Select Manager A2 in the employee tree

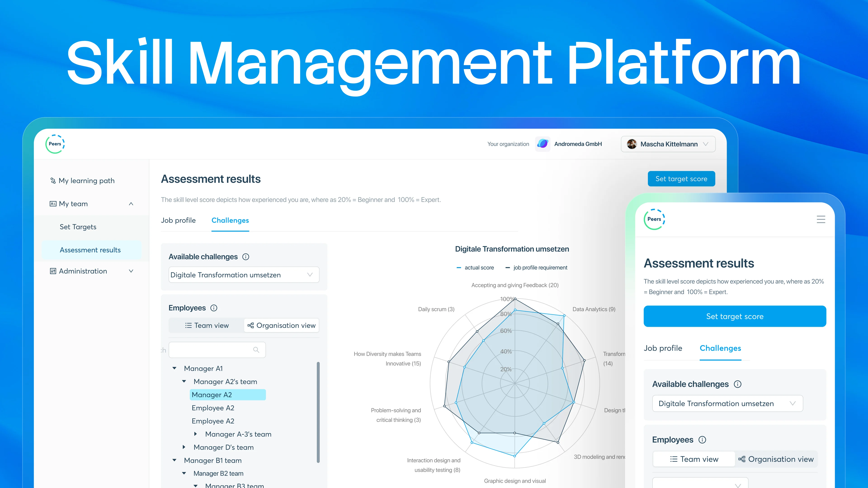pyautogui.click(x=228, y=395)
